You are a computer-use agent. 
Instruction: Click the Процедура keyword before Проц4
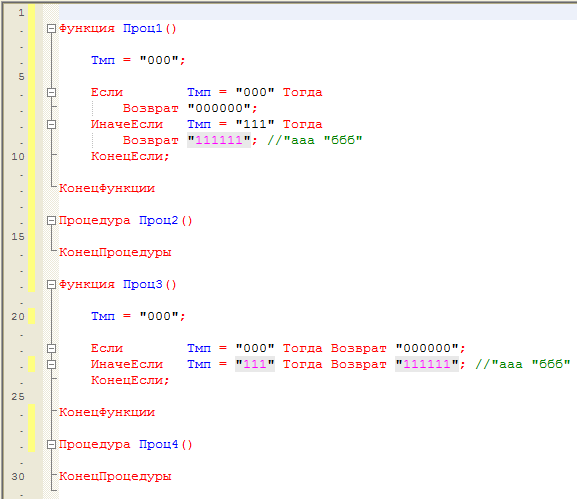[x=95, y=445]
